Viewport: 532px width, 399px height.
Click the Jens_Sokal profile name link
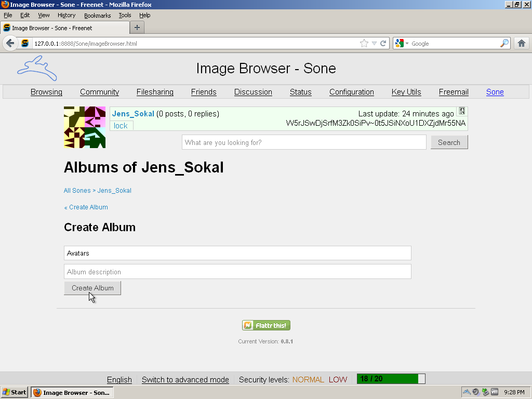[x=133, y=114]
